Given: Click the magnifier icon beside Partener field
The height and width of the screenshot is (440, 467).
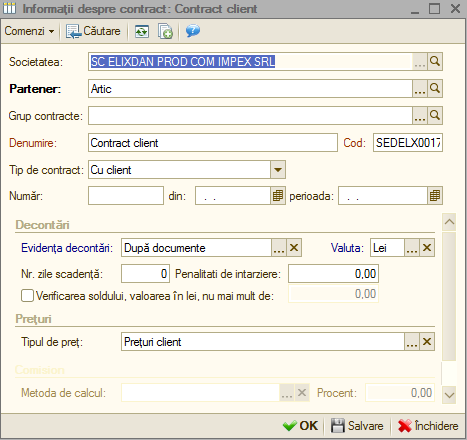Looking at the screenshot, I should 435,89.
